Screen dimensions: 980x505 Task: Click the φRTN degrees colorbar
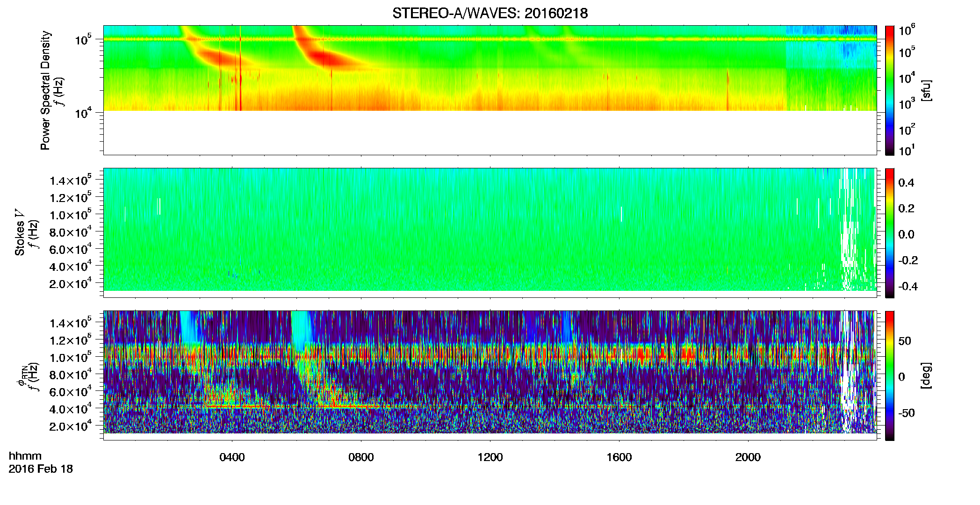pos(890,375)
